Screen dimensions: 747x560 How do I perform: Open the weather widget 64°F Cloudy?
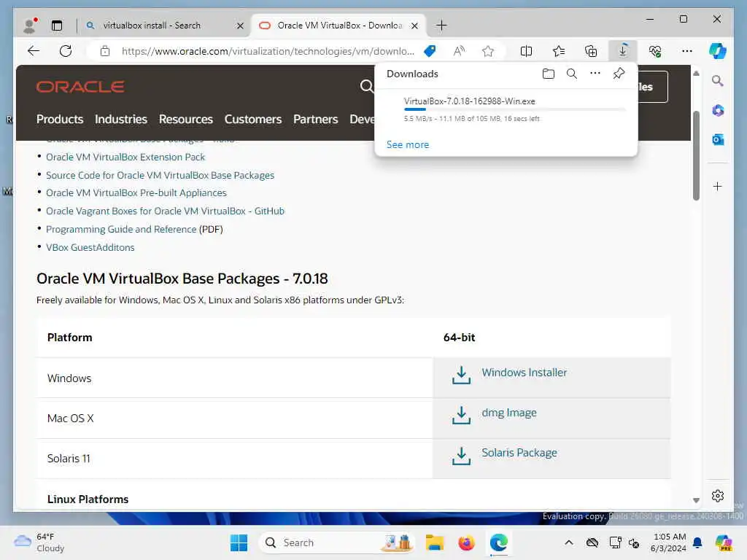pyautogui.click(x=39, y=542)
